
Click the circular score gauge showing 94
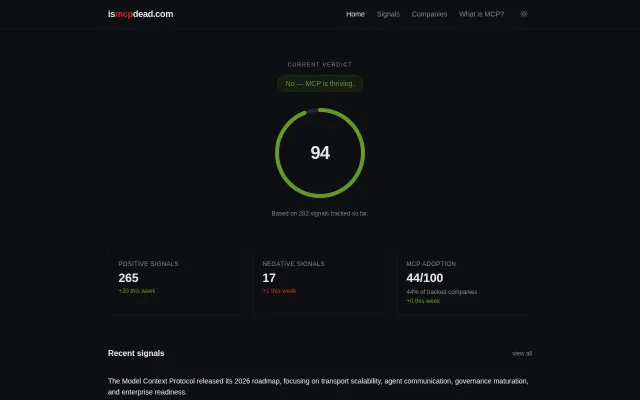(320, 153)
